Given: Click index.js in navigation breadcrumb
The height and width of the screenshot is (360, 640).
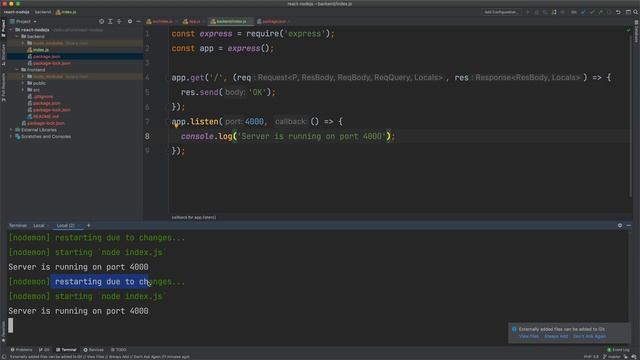Looking at the screenshot, I should (x=66, y=12).
